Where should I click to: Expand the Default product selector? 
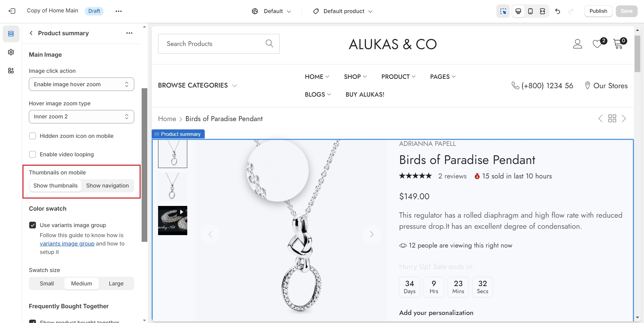[x=343, y=11]
